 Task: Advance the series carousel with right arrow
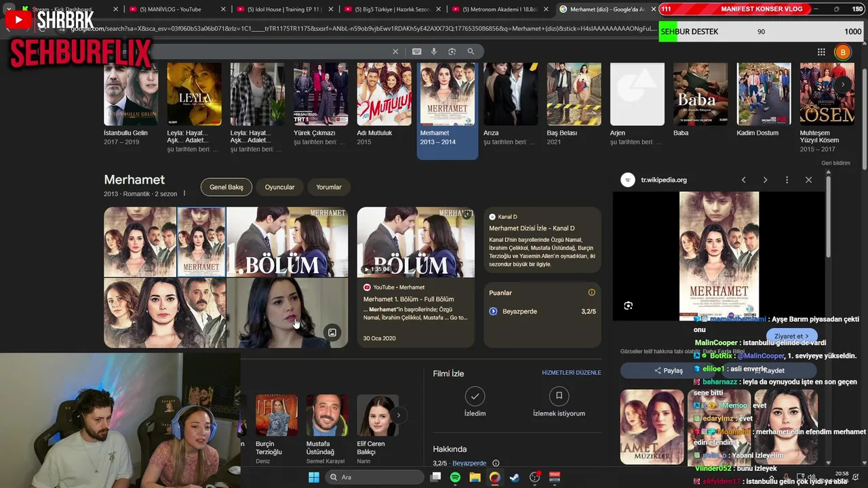click(x=842, y=84)
